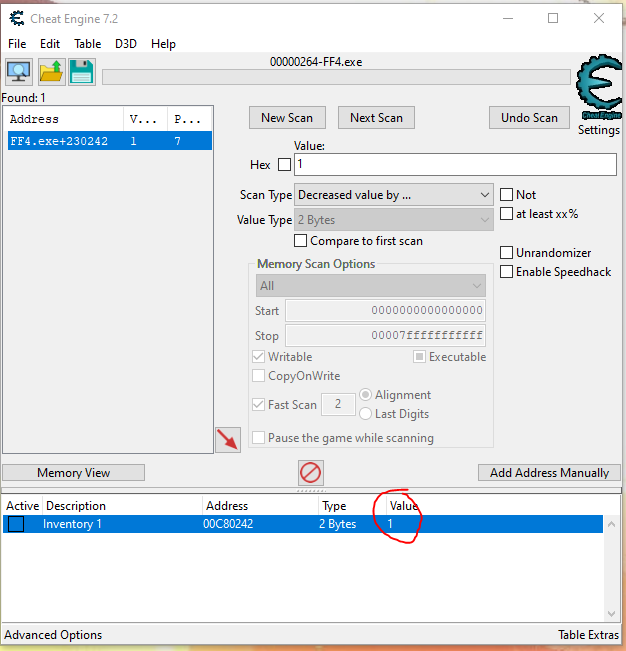
Task: Click address list scrollbar up arrow
Action: (x=611, y=524)
